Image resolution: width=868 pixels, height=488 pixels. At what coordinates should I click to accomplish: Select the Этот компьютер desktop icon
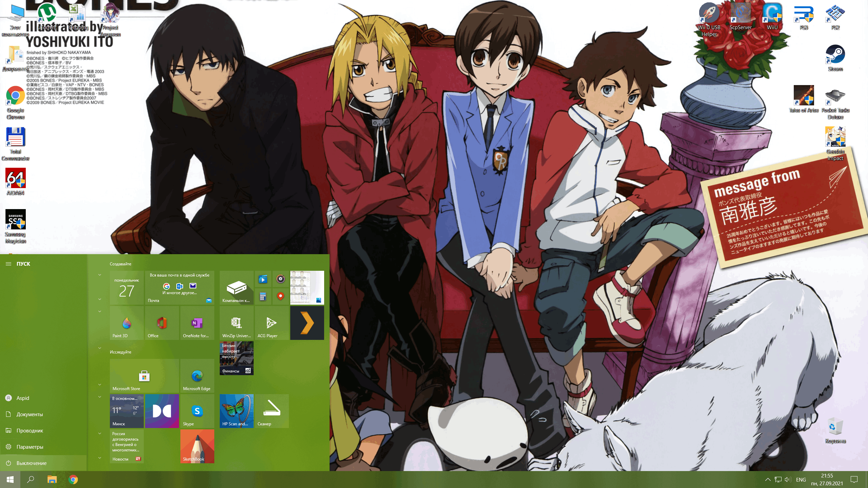pos(16,20)
